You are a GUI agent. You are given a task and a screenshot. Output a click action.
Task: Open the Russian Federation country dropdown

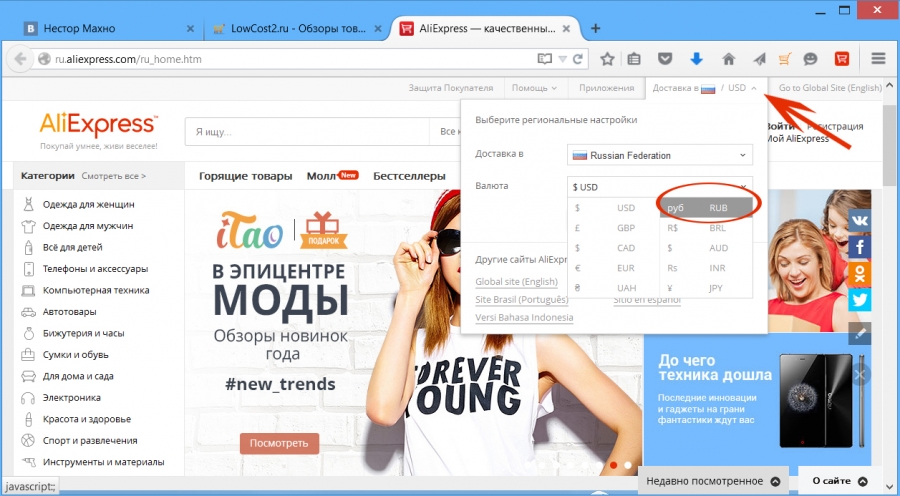[x=660, y=155]
